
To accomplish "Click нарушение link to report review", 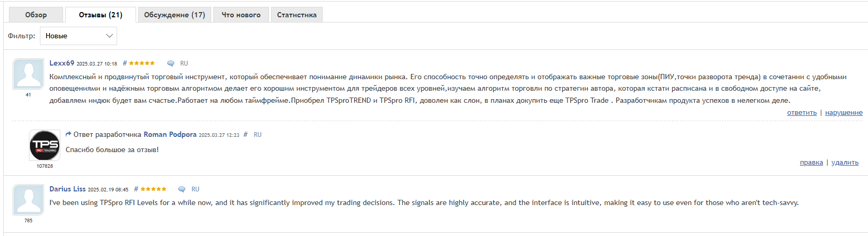I will (843, 113).
